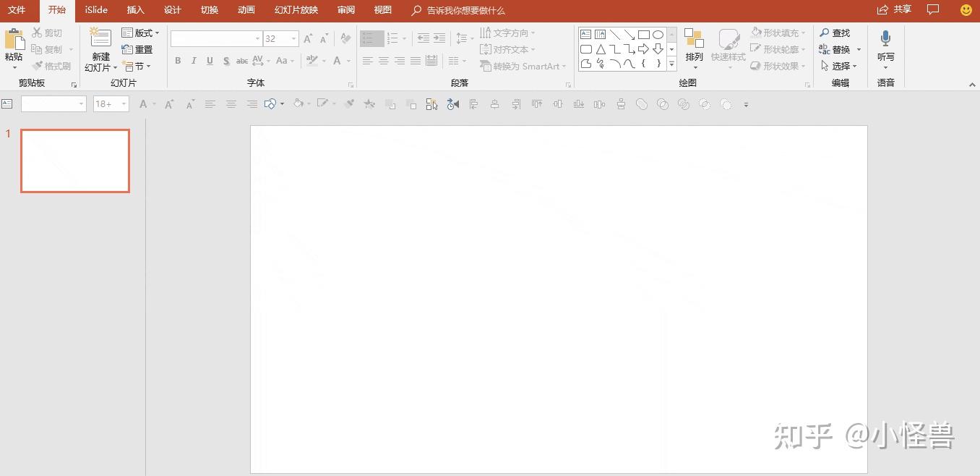Open Find (查找) in the Editing group
Screen dimensions: 980x476
click(838, 33)
